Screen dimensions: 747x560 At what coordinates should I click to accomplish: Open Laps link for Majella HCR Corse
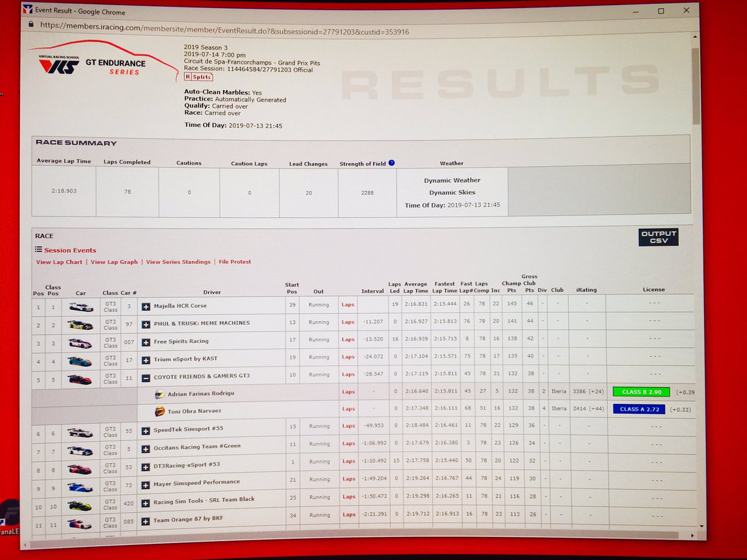coord(348,305)
